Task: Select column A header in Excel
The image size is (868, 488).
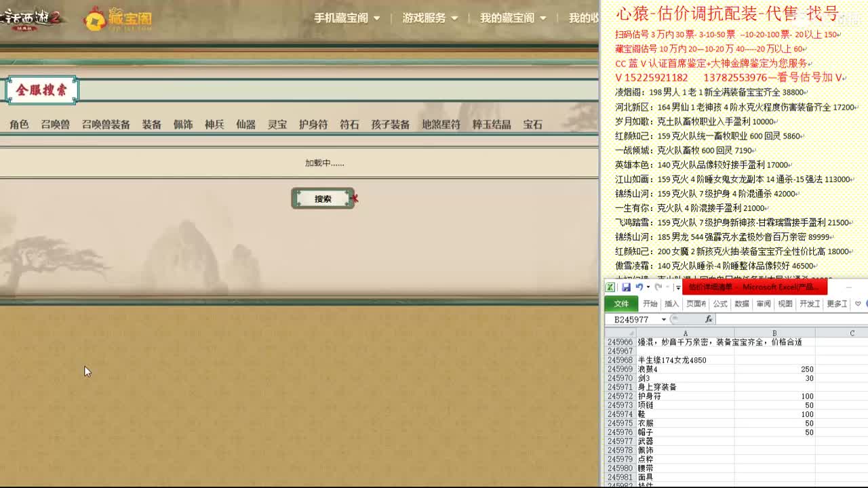Action: (x=685, y=333)
